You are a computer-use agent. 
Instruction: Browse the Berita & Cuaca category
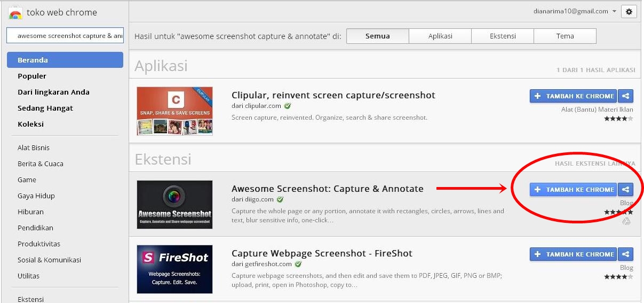41,164
